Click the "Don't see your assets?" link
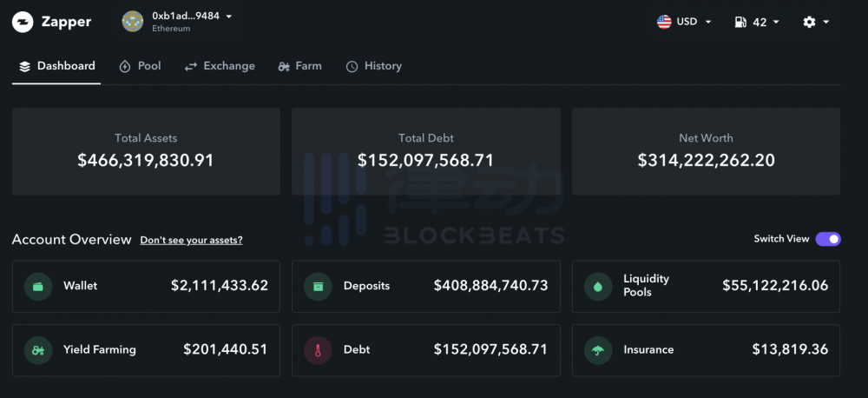Viewport: 868px width, 398px height. pos(191,240)
